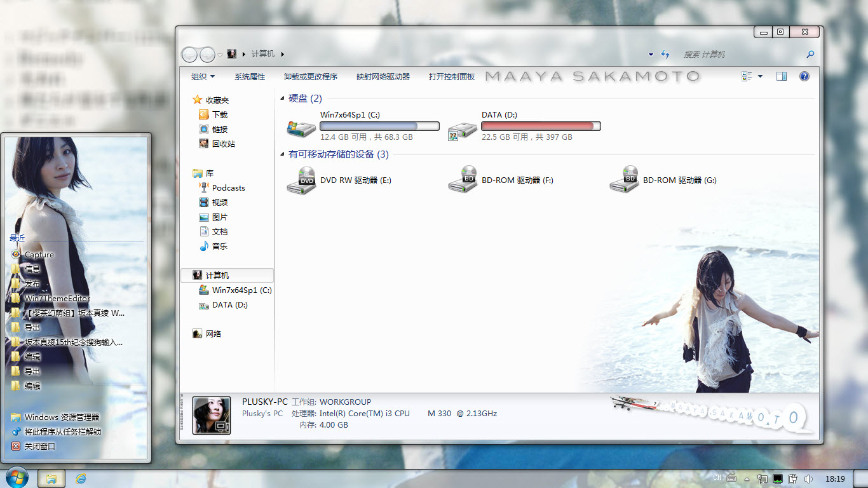Expand arrow after 计算机 in address bar
This screenshot has width=868, height=488.
(283, 54)
